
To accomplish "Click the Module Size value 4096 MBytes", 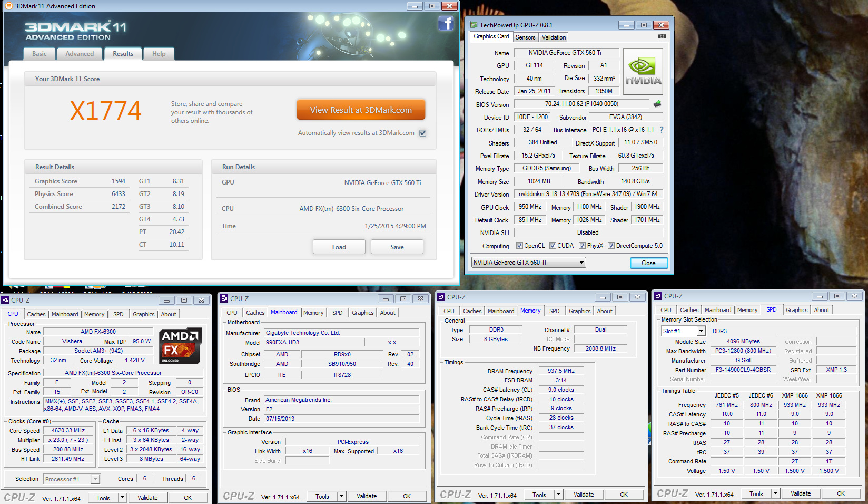I will point(743,341).
